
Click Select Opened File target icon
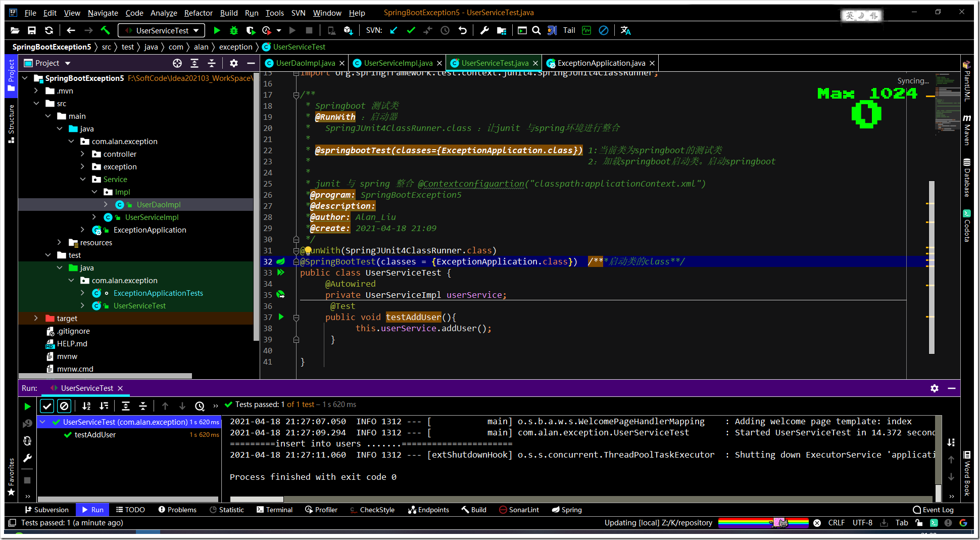pos(177,63)
